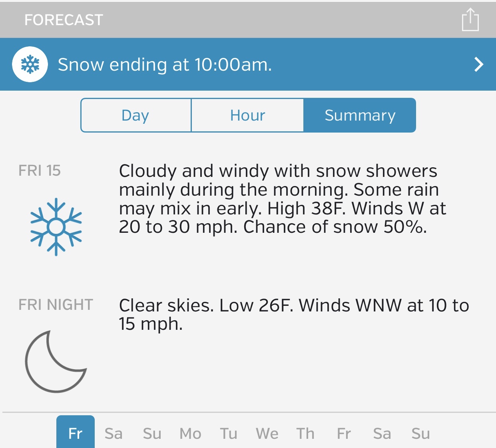Select the first Sa in the day strip

point(114,434)
